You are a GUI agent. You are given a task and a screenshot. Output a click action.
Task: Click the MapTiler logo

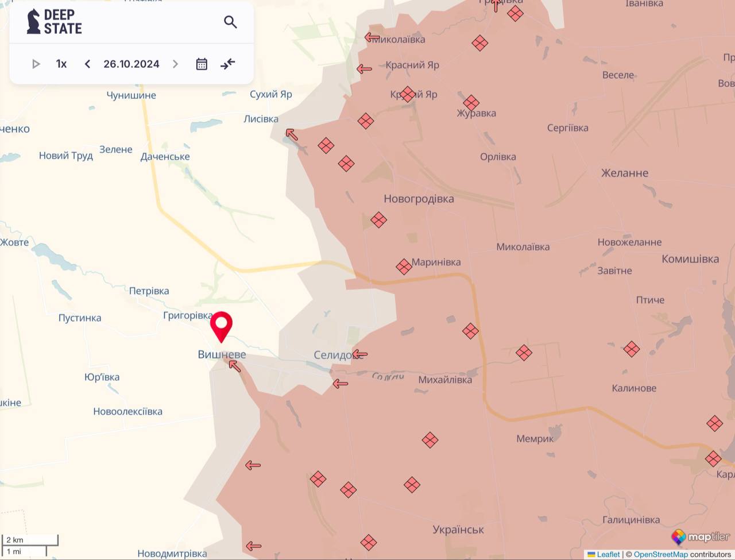click(701, 537)
